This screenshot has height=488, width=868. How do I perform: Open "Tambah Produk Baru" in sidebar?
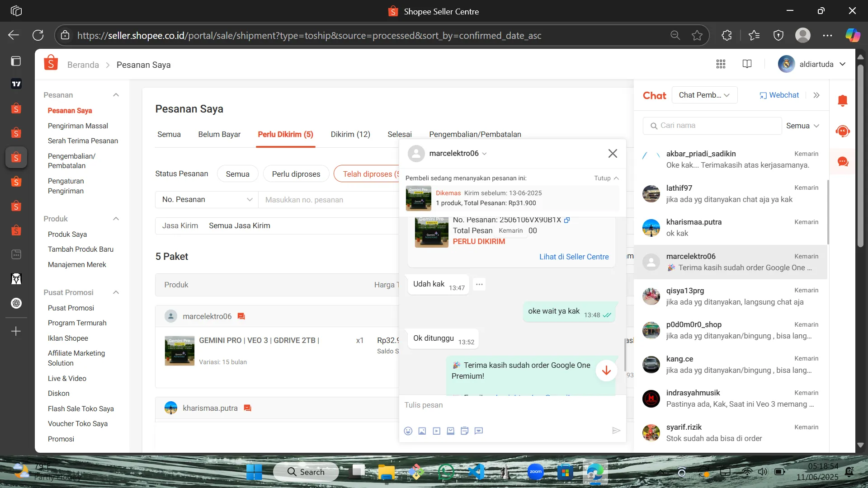pos(80,249)
